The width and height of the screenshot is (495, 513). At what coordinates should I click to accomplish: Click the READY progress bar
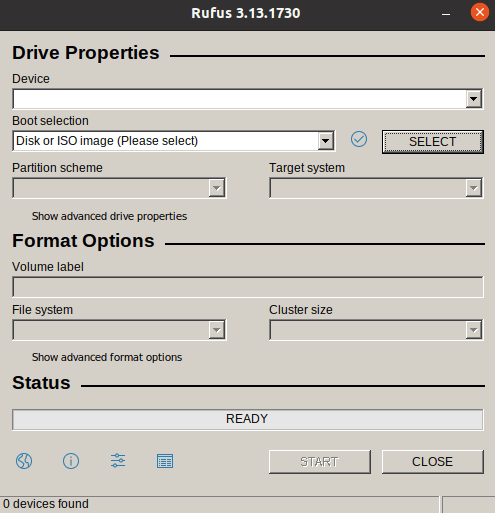point(248,420)
